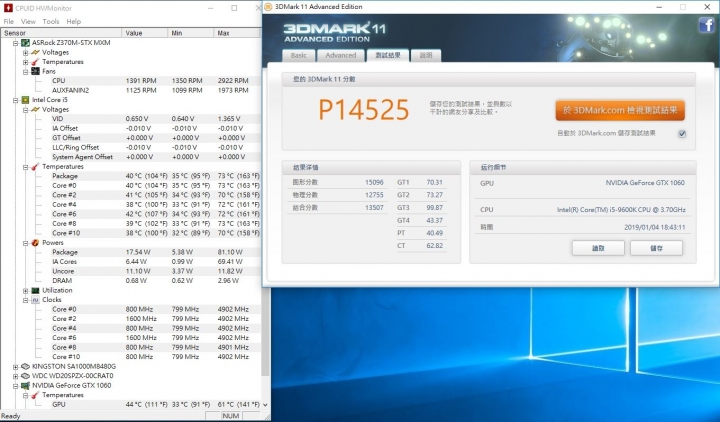Open the Tools menu in HWMonitor
This screenshot has height=422, width=720.
[x=51, y=22]
